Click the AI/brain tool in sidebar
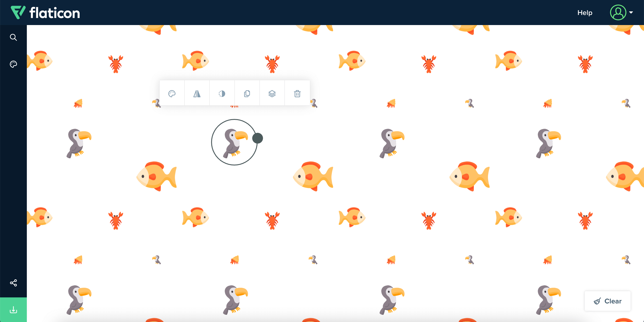Viewport: 644px width, 322px height. click(x=13, y=64)
